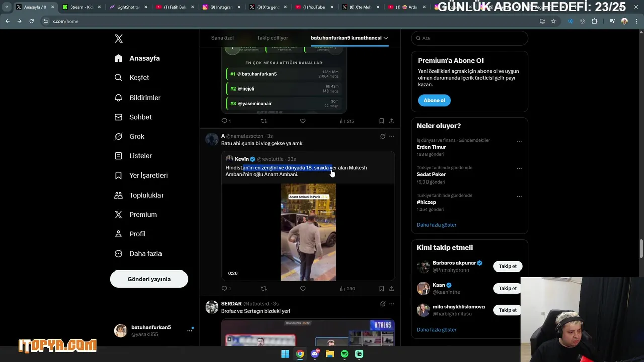Open Spotify from the taskbar
Screen dimensions: 644x362
click(345, 354)
